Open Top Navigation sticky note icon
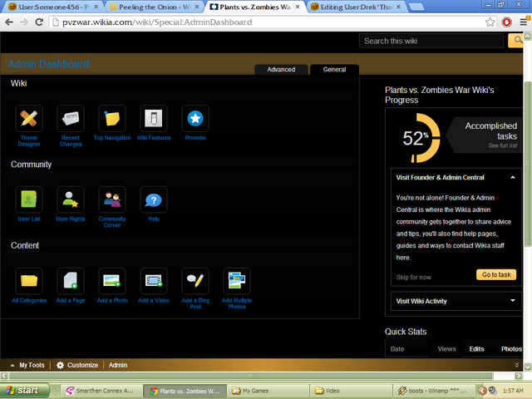The width and height of the screenshot is (532, 399). [112, 118]
